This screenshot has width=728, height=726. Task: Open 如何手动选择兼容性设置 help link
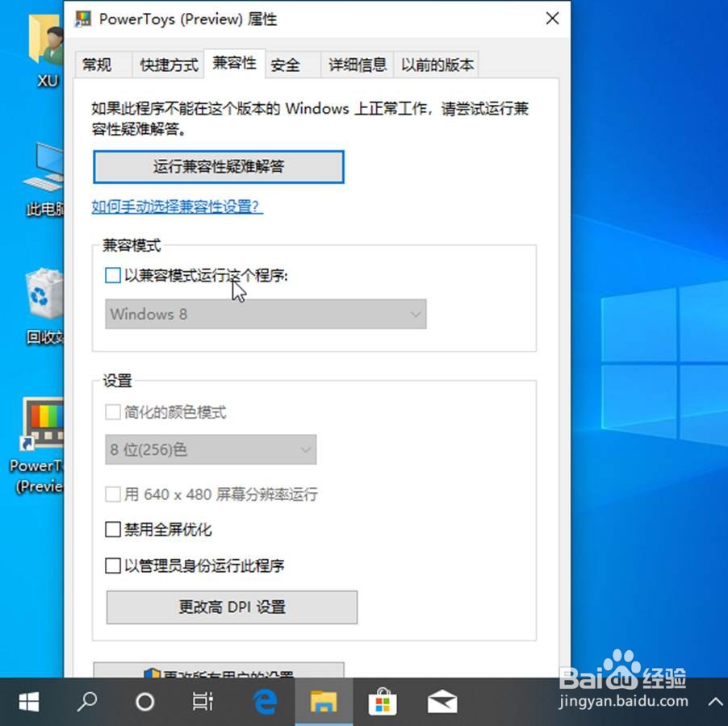click(x=177, y=207)
